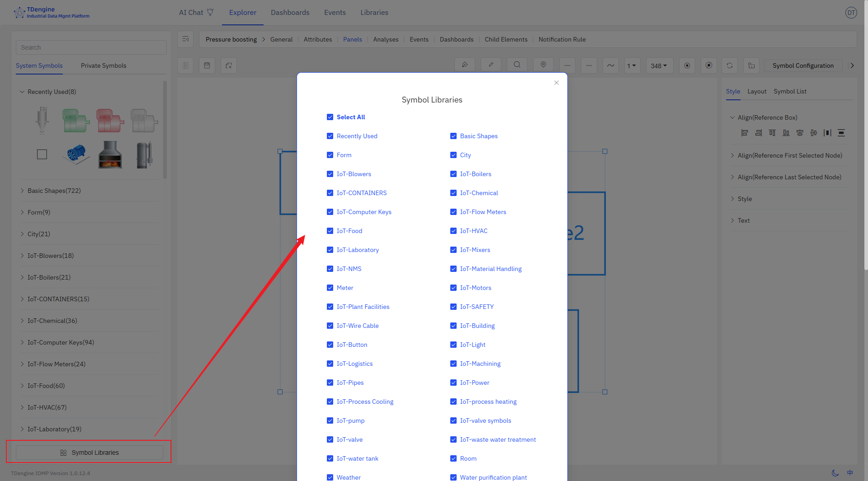The height and width of the screenshot is (481, 868).
Task: Open the zoom percentage 348 dropdown
Action: 659,65
